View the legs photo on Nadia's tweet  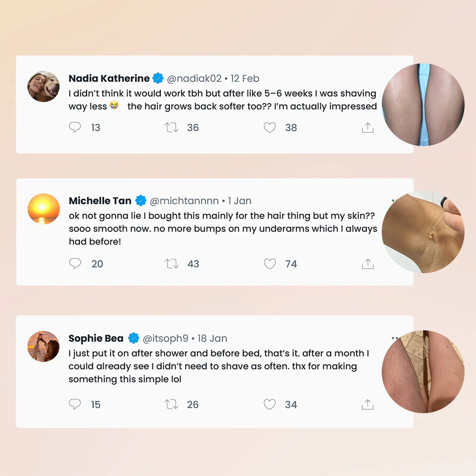(423, 105)
